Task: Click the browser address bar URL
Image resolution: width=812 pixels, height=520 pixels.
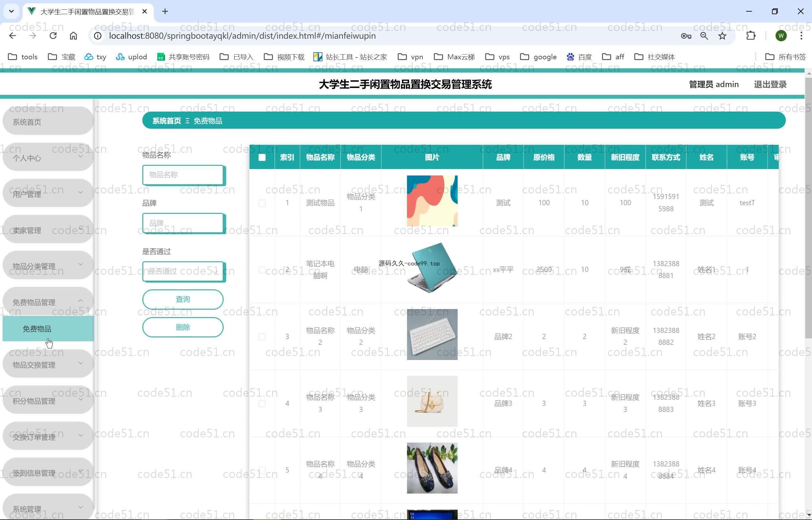Action: click(242, 36)
